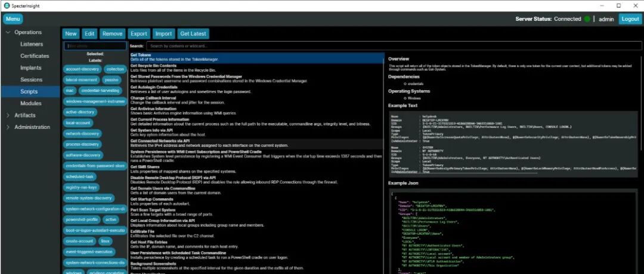Image resolution: width=644 pixels, height=274 pixels.
Task: Select the Get SMB Shares script
Action: [x=256, y=169]
